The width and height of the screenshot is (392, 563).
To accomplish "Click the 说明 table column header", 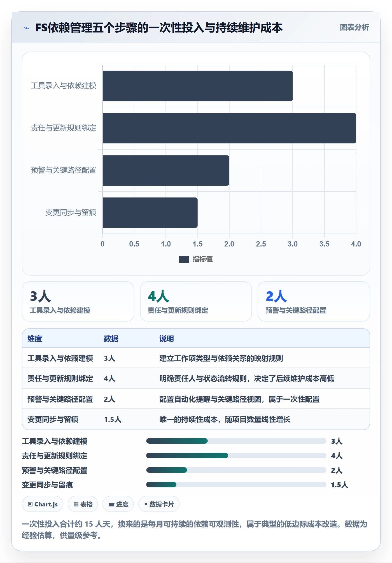I will (x=167, y=339).
